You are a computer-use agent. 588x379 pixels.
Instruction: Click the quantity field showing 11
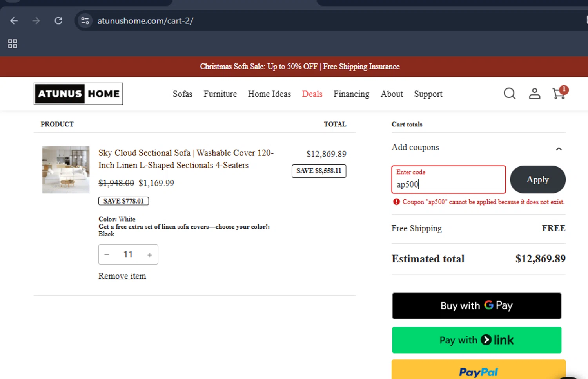128,254
